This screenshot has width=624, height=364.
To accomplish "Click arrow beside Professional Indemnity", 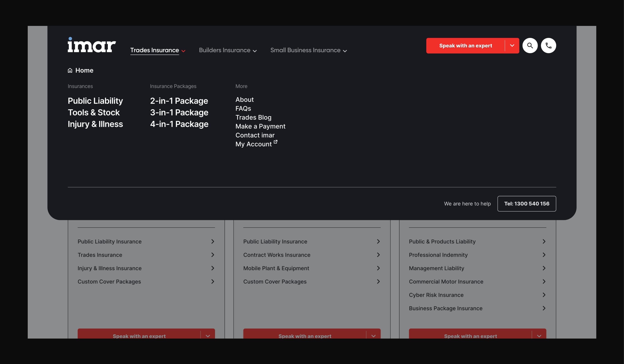I will [x=544, y=255].
